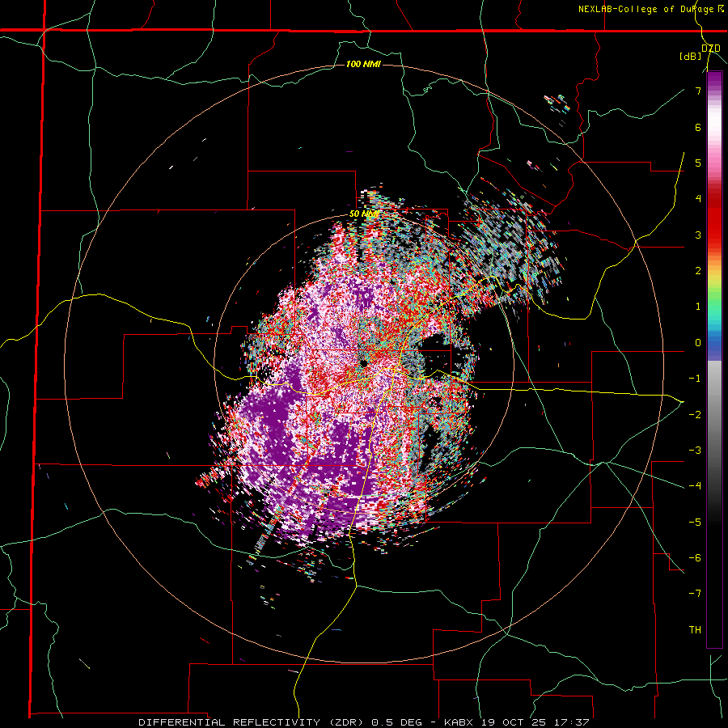The image size is (728, 728).
Task: Click the 50 NMI range ring label
Action: [x=364, y=214]
